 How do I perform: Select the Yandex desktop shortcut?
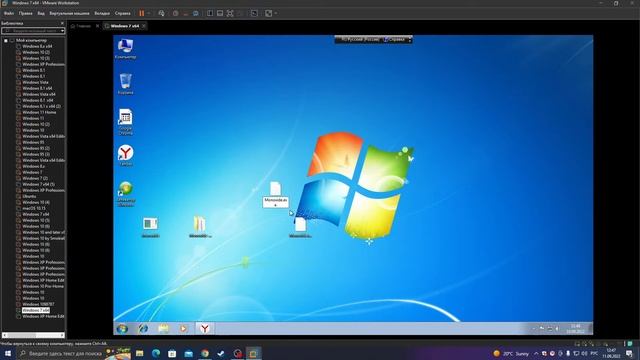click(x=125, y=156)
